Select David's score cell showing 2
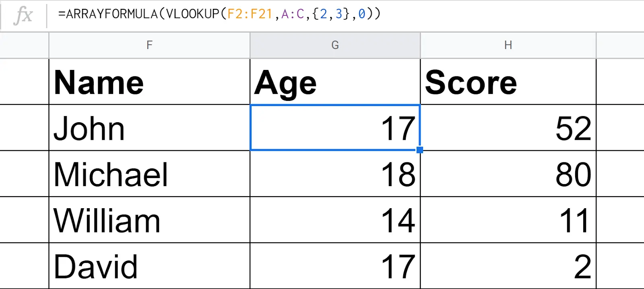 [508, 266]
